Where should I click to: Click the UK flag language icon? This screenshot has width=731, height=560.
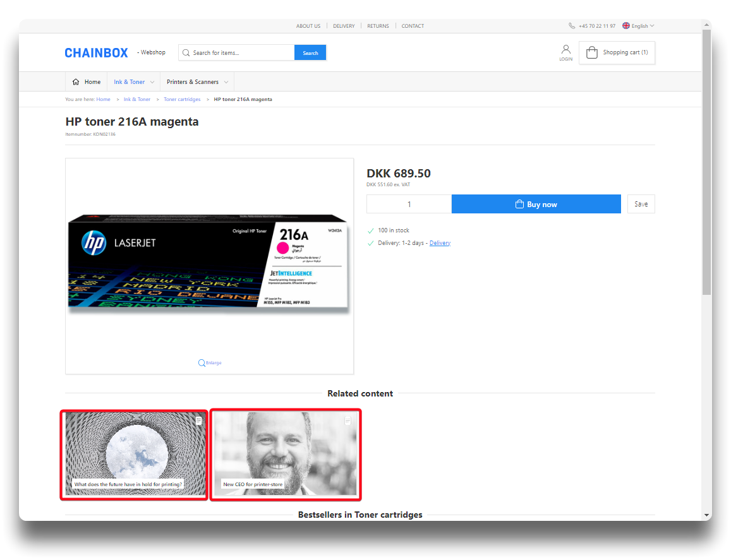pyautogui.click(x=626, y=26)
